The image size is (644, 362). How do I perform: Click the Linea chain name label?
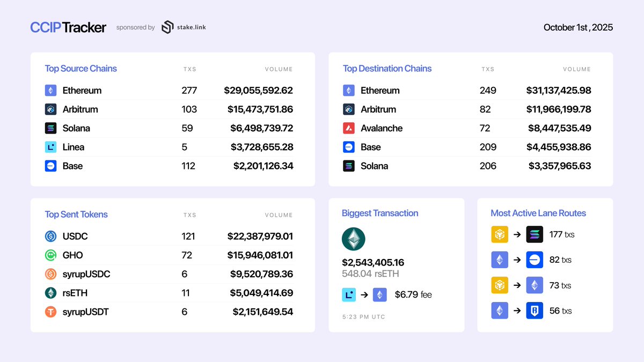point(74,147)
